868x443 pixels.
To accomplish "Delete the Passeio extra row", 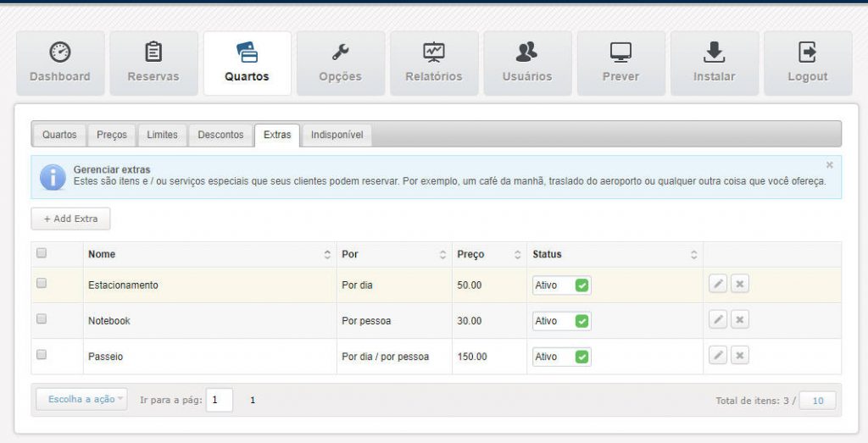I will [740, 356].
